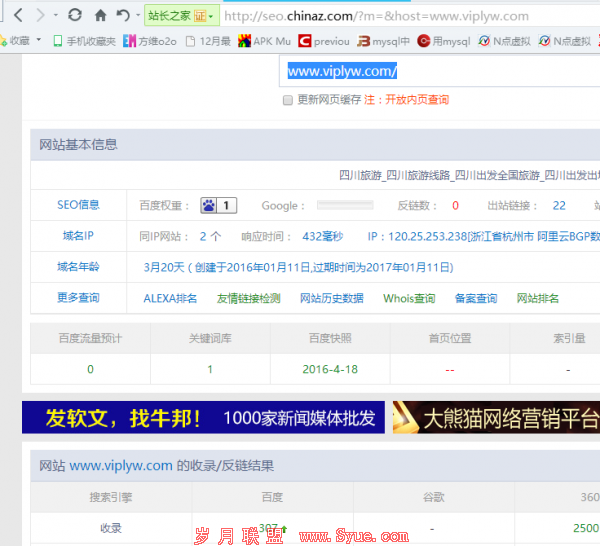Open the 大熊猫网络营销平台 banner ad

pyautogui.click(x=496, y=417)
